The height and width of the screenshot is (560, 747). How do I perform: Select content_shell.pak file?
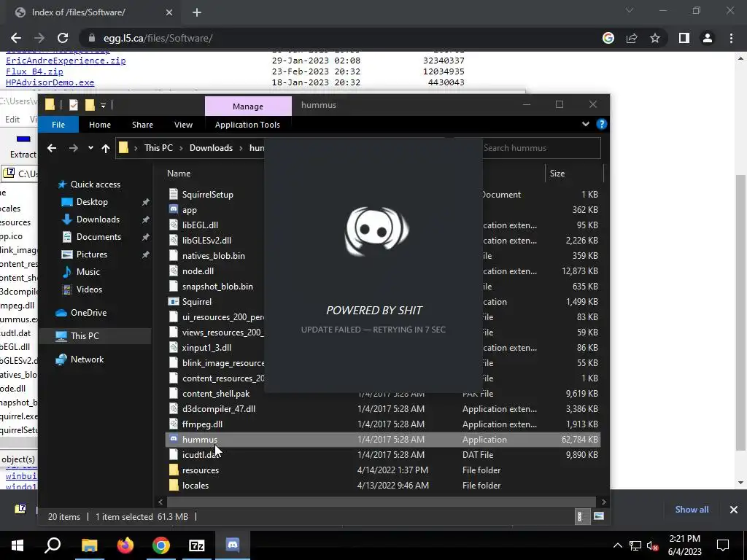(216, 394)
